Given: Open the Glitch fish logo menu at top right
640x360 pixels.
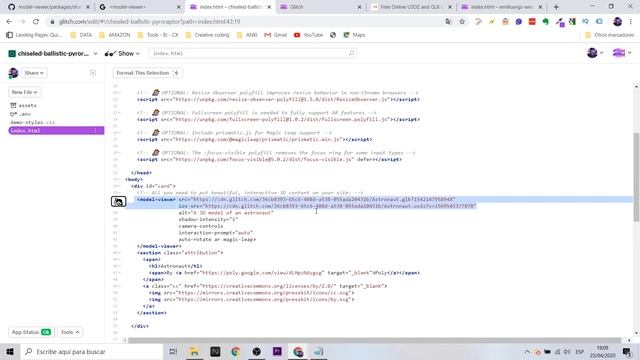Looking at the screenshot, I should 622,53.
